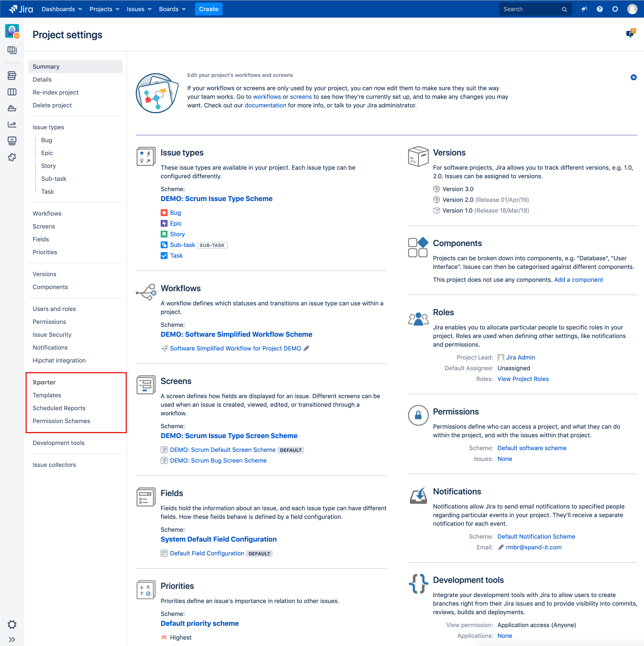Expand the sidebar with double chevron
644x646 pixels.
12,640
